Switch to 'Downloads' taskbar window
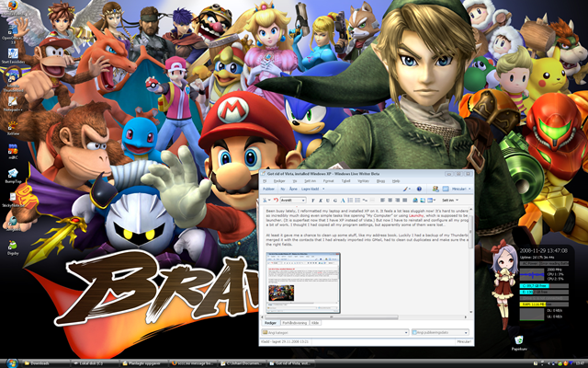Image resolution: width=588 pixels, height=368 pixels. pyautogui.click(x=45, y=363)
